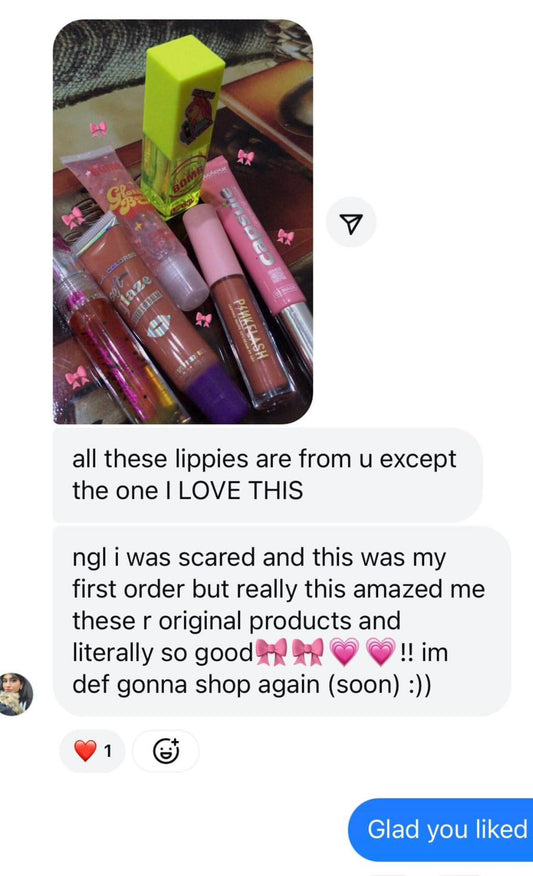Screen dimensions: 533x876
Task: Open the lip gloss photo attachment
Action: [183, 221]
